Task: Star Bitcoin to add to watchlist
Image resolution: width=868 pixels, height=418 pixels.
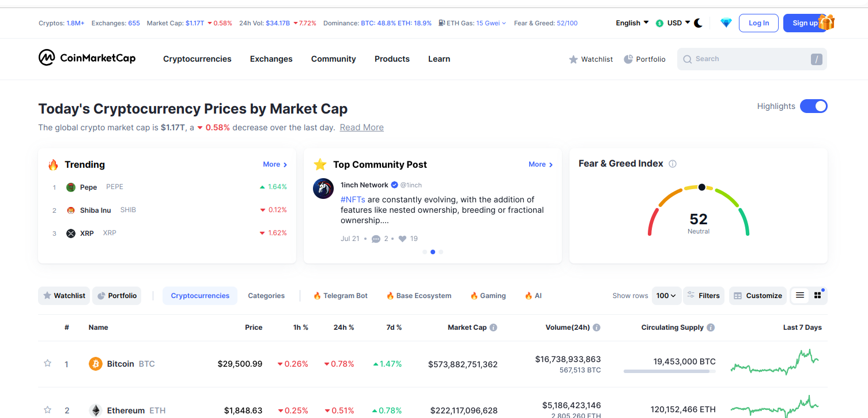Action: coord(48,364)
